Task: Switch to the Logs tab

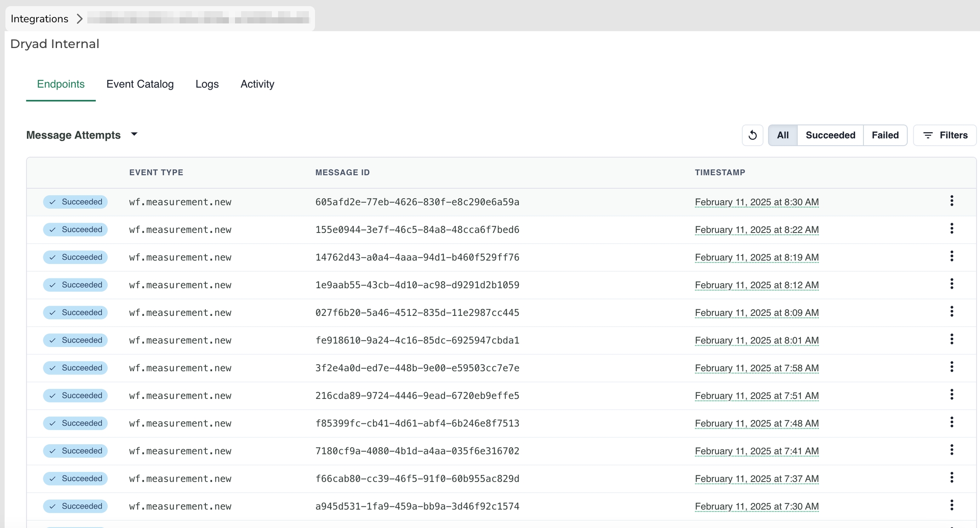Action: click(x=207, y=84)
